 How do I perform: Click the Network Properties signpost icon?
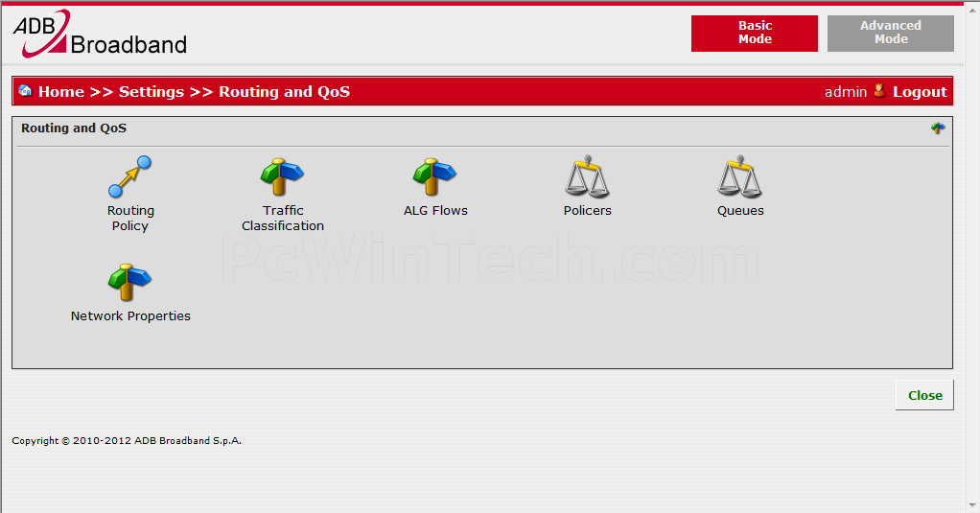129,283
